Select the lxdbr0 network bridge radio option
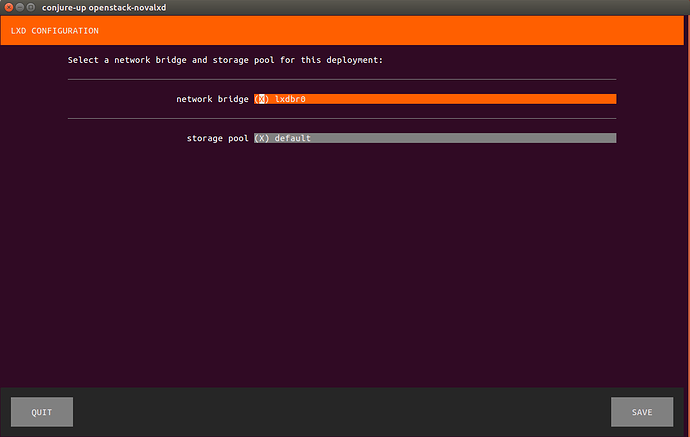Viewport: 690px width, 437px height. coord(435,99)
